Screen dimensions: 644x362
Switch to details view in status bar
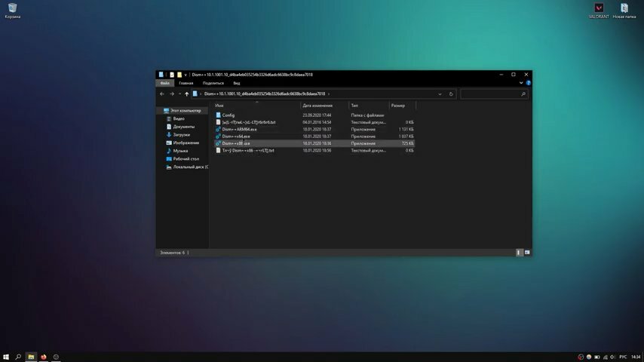tap(519, 253)
